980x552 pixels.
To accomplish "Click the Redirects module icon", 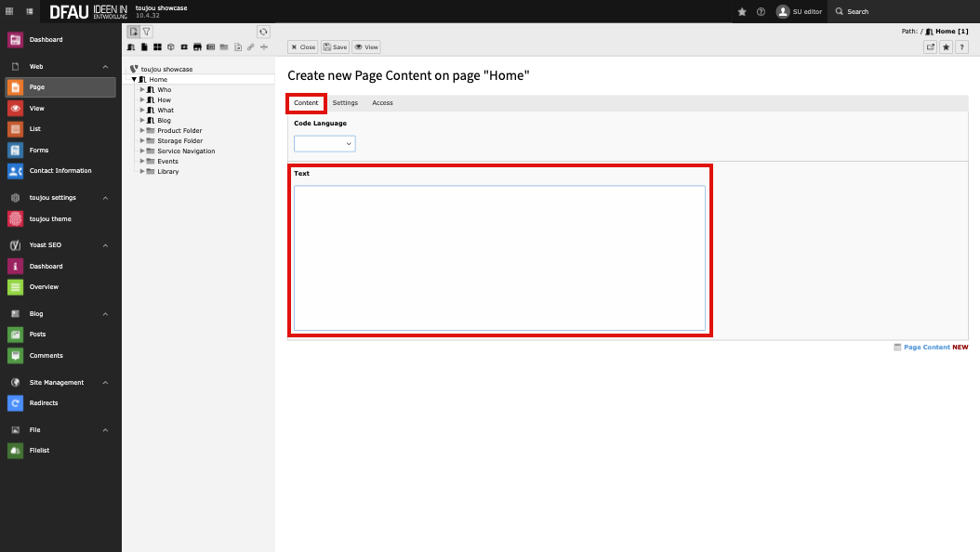I will (15, 403).
